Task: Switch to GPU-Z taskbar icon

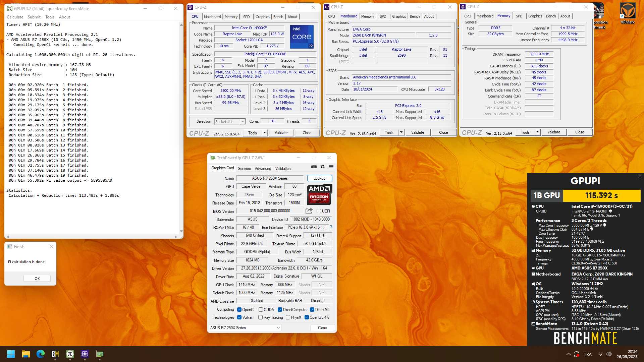Action: (100, 354)
